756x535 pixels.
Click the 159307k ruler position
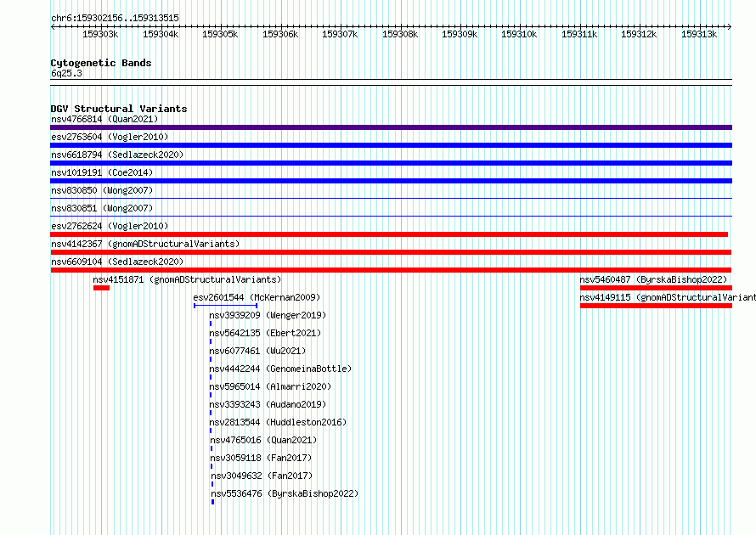pos(340,34)
